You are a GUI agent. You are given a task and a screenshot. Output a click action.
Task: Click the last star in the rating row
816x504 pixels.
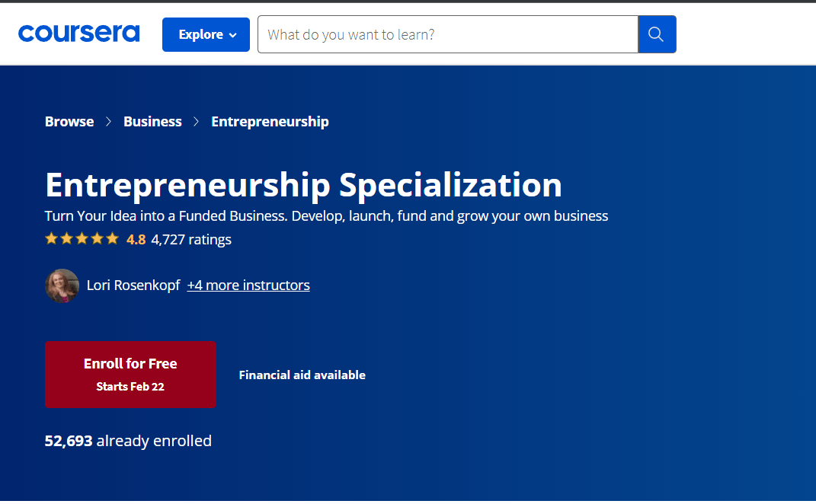tap(112, 238)
